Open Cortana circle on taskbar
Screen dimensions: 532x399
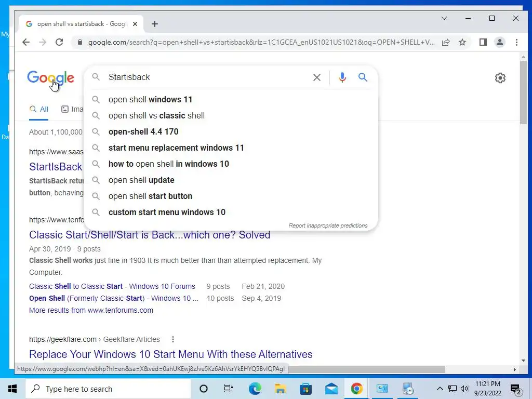pyautogui.click(x=204, y=389)
